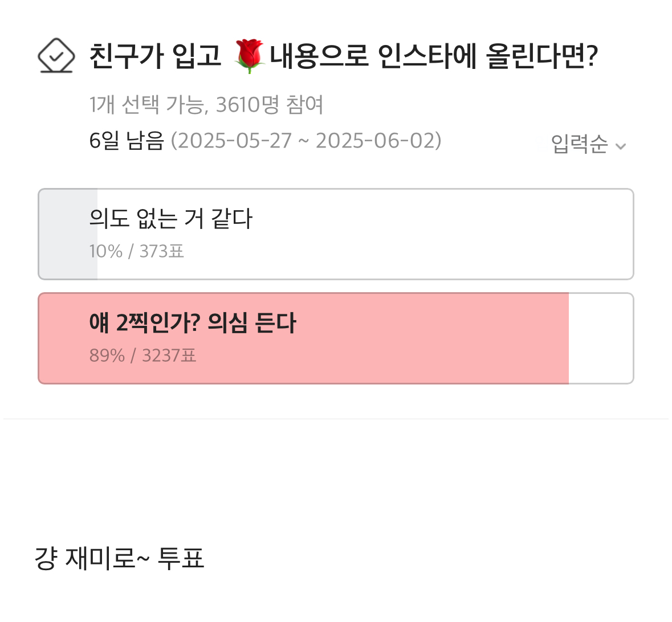Click the unfilled white part of the 89% option

pos(600,338)
